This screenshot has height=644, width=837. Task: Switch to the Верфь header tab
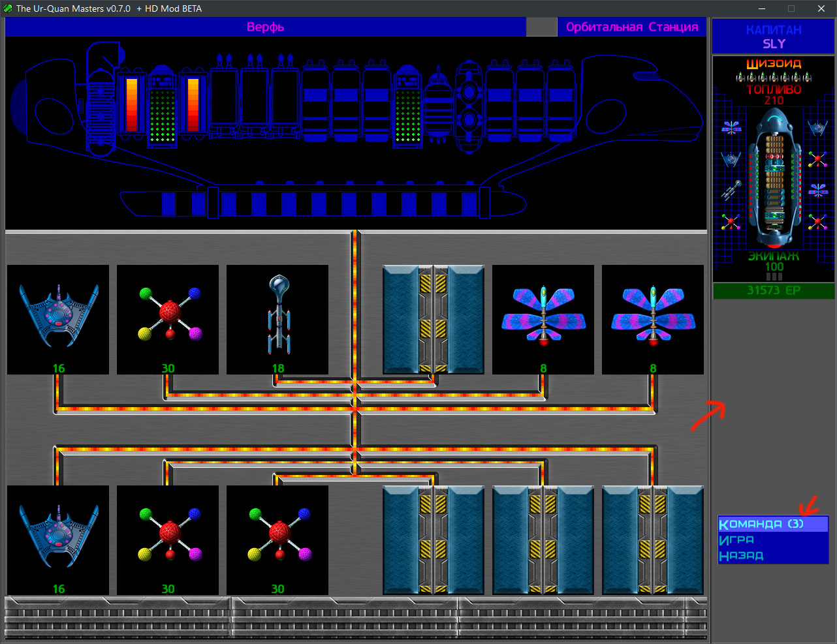pos(265,27)
